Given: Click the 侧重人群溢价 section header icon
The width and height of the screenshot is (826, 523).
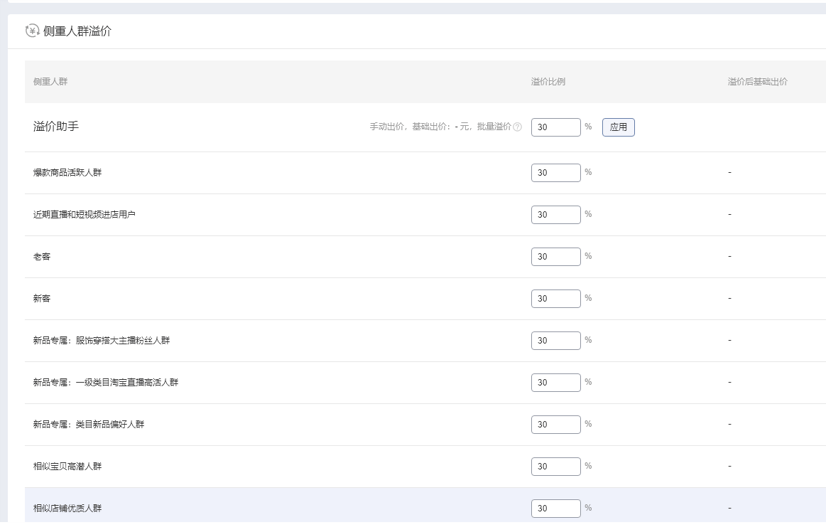Looking at the screenshot, I should coord(31,31).
